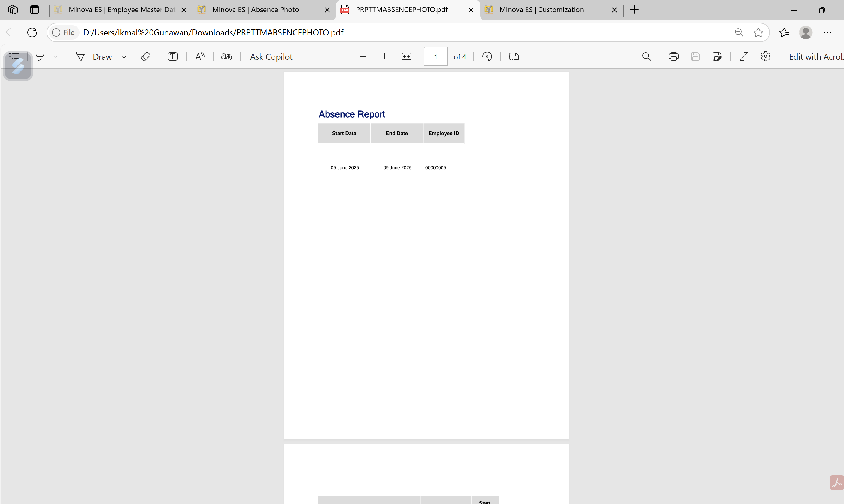Click the End Date column header

[396, 134]
